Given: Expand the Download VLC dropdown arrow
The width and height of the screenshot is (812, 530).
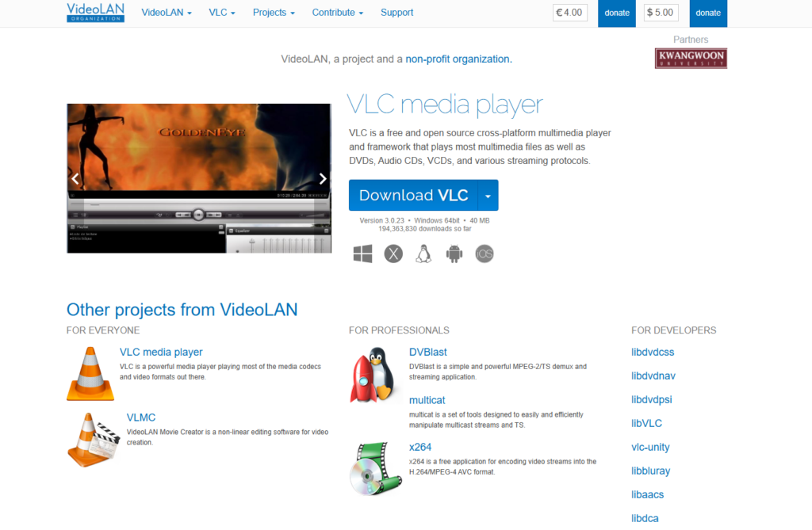Looking at the screenshot, I should click(x=488, y=195).
